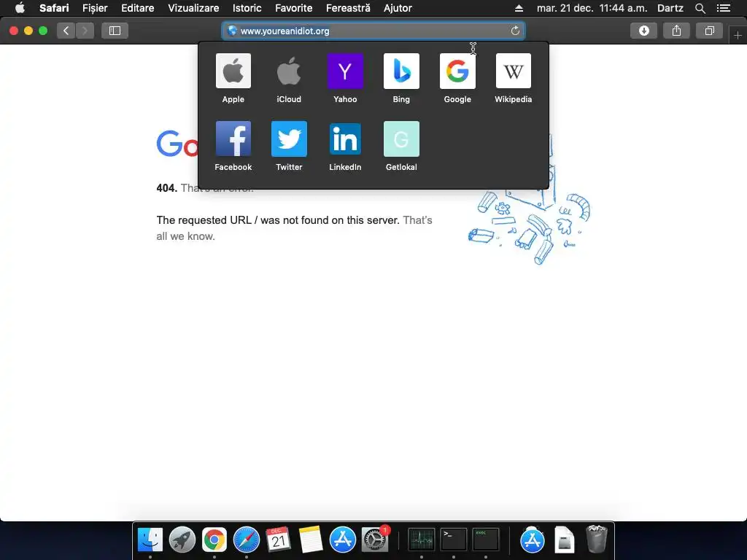Open the exec script app in Dock
Screen dimensions: 747x560
485,540
